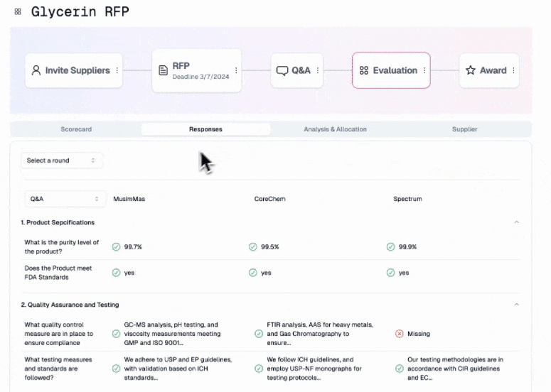Open the Select a round dropdown
The image size is (551, 392).
point(61,160)
